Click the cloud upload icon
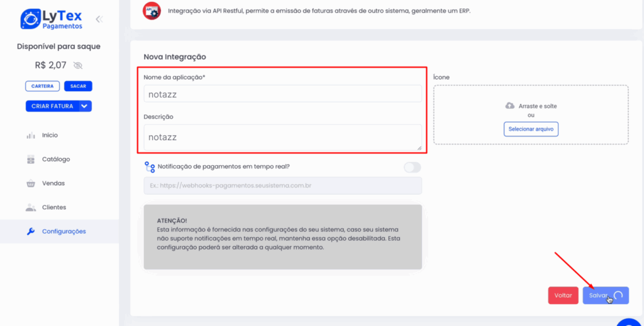This screenshot has width=644, height=326. [510, 106]
